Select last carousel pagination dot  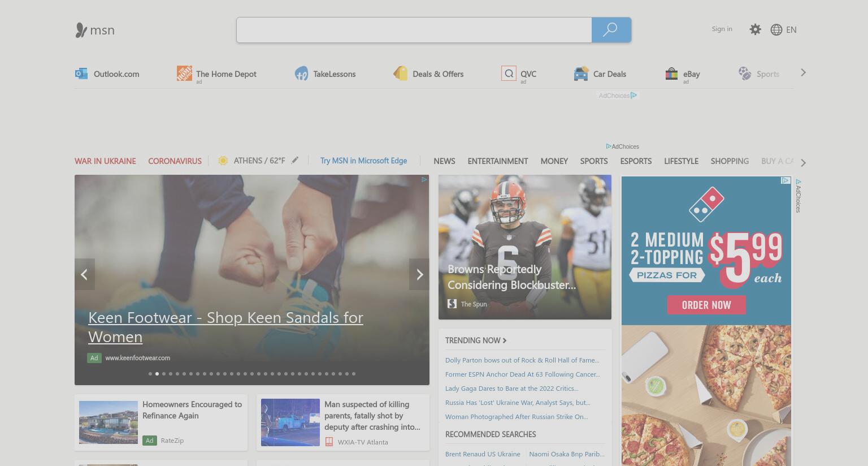click(354, 374)
